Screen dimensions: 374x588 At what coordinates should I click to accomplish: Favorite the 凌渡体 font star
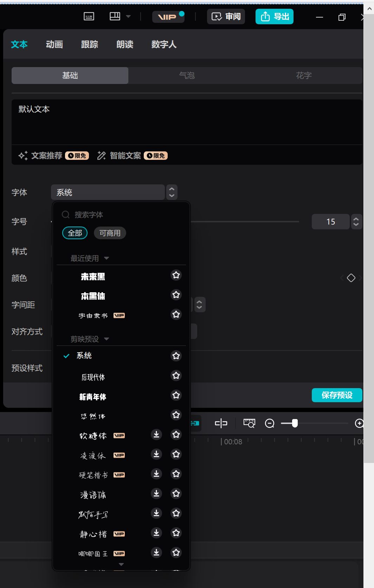click(x=176, y=454)
